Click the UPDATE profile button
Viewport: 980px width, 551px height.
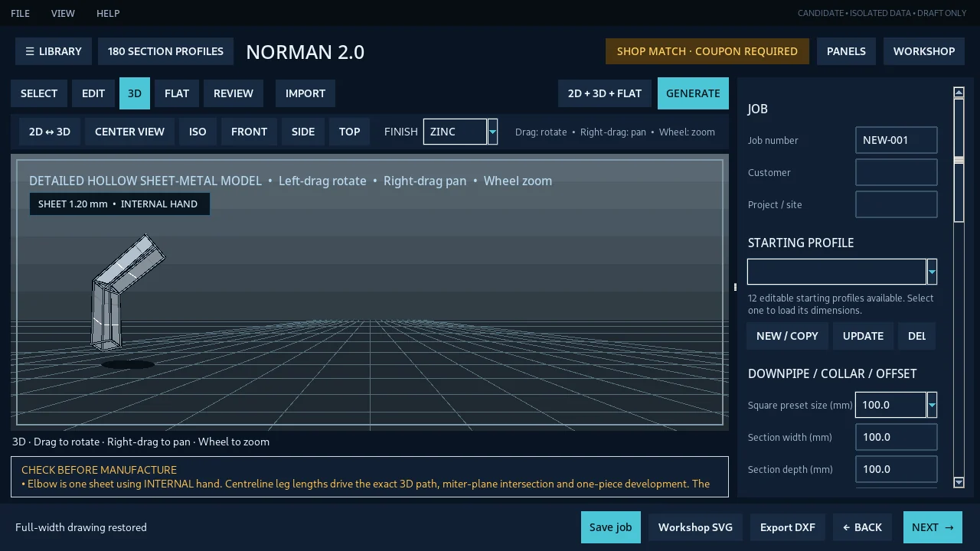(x=863, y=336)
